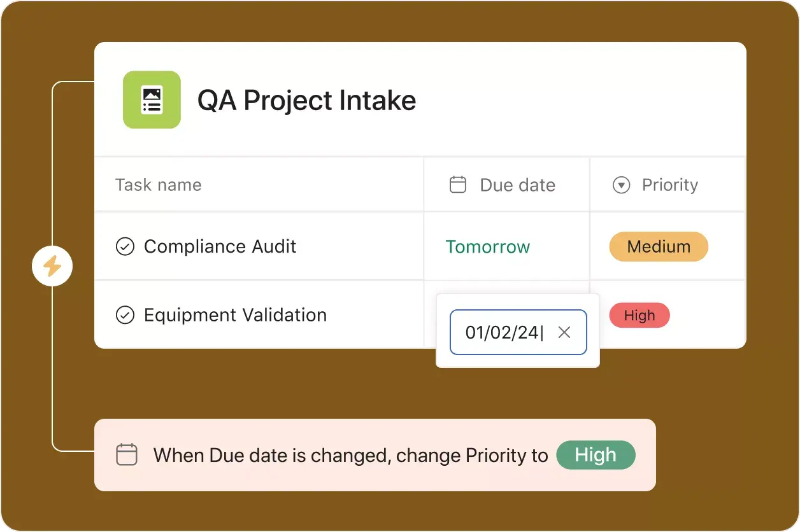Select the 'When Due date is changed' rule text

pos(350,456)
